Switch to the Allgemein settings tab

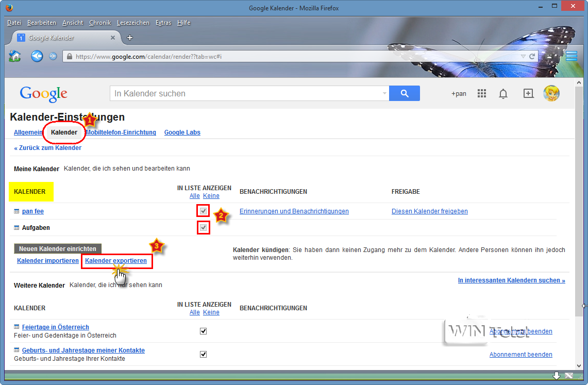click(x=28, y=132)
